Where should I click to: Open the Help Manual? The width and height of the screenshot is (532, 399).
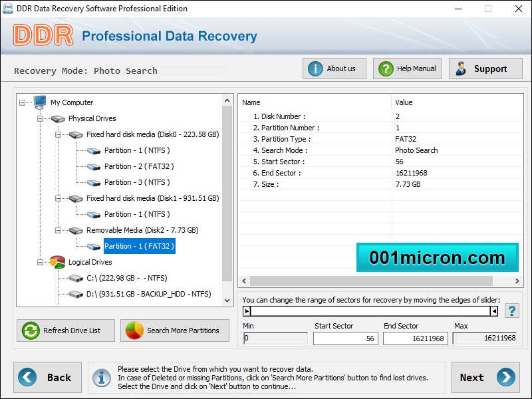tap(408, 68)
